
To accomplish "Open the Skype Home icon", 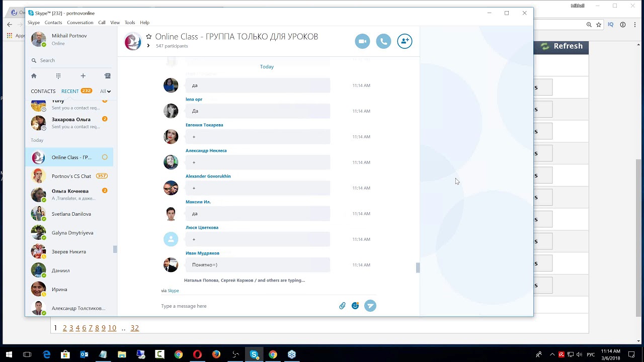I will [x=34, y=76].
